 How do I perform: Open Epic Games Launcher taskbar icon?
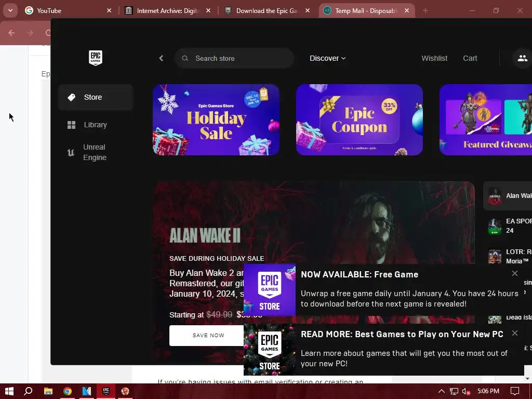tap(106, 391)
